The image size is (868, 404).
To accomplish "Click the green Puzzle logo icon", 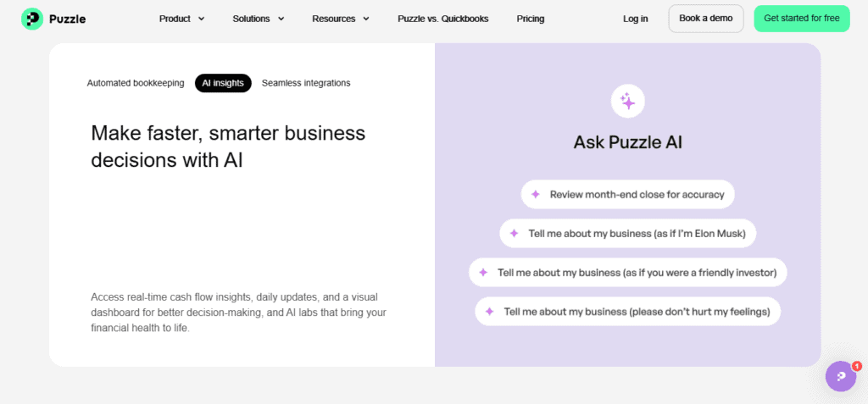I will (x=32, y=19).
